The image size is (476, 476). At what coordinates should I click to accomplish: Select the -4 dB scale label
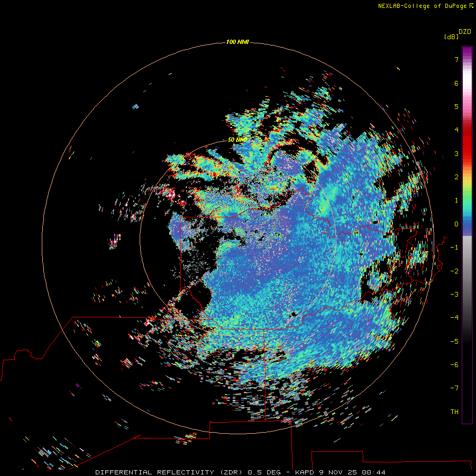tap(454, 318)
